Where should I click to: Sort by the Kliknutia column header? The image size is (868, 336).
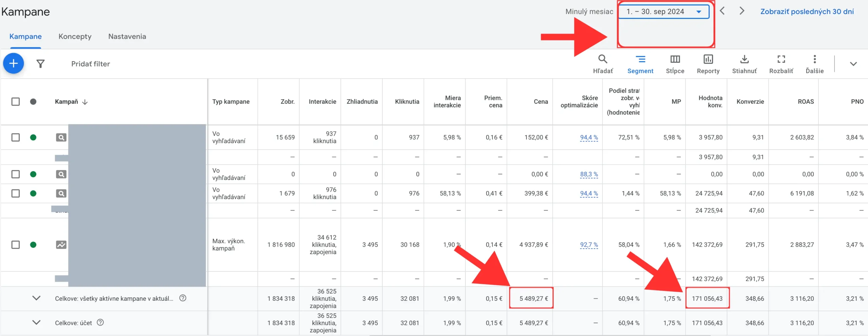[407, 102]
